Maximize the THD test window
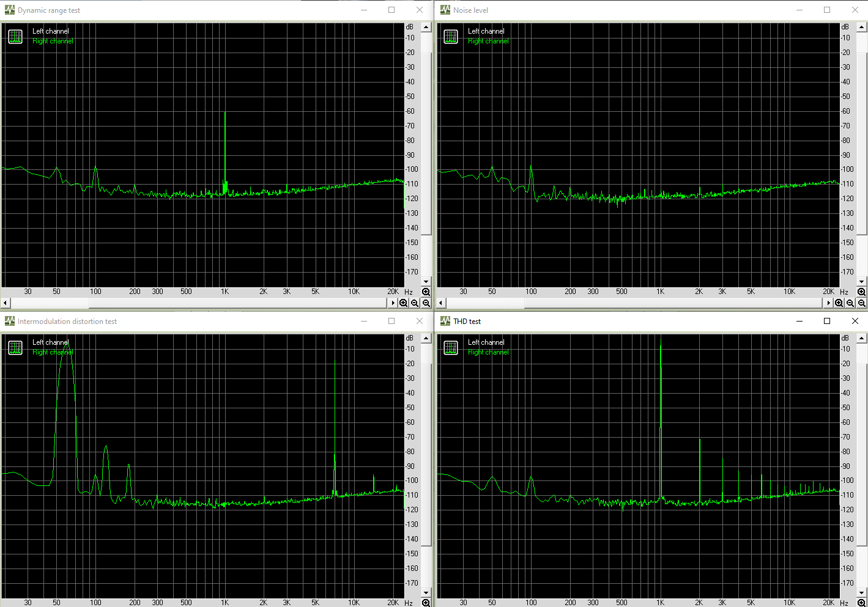This screenshot has height=607, width=868. pos(827,321)
